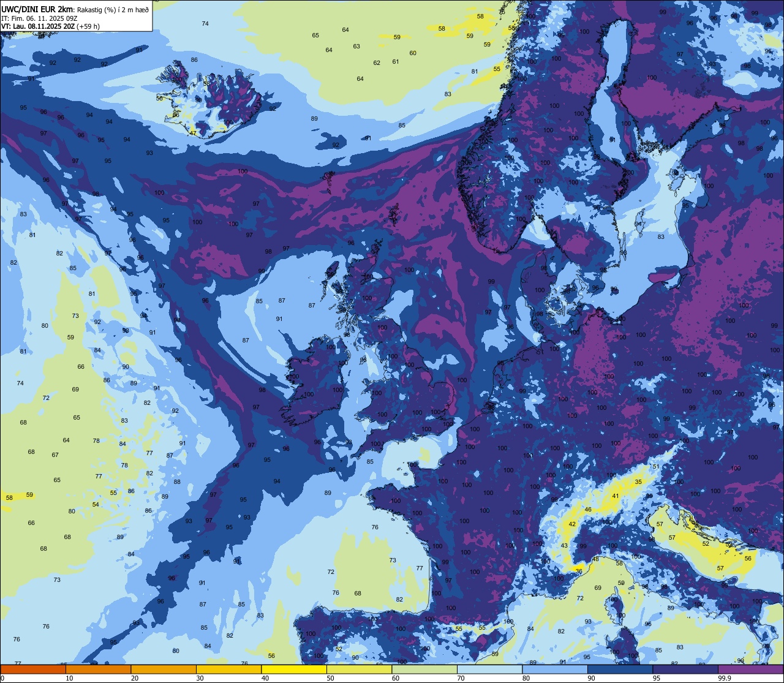This screenshot has width=784, height=683.
Task: Click the humidity value 63 over the Norwegian Sea
Action: [x=356, y=46]
